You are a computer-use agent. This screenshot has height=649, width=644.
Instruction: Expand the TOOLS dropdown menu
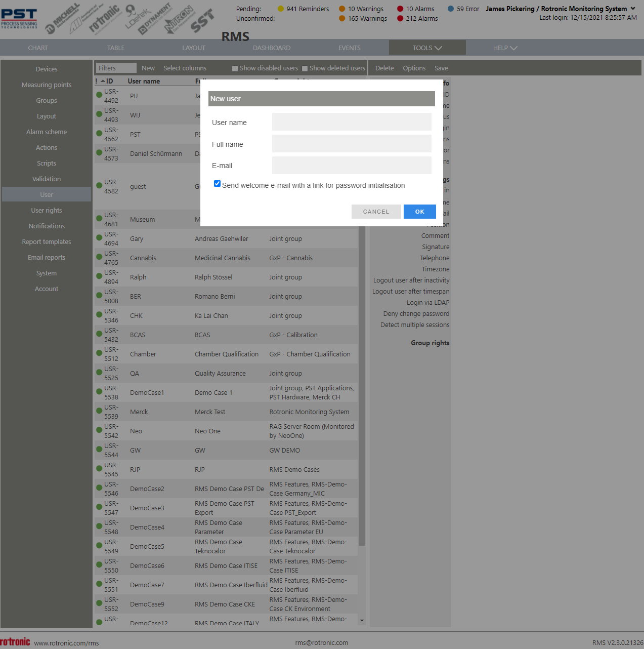[x=427, y=48]
